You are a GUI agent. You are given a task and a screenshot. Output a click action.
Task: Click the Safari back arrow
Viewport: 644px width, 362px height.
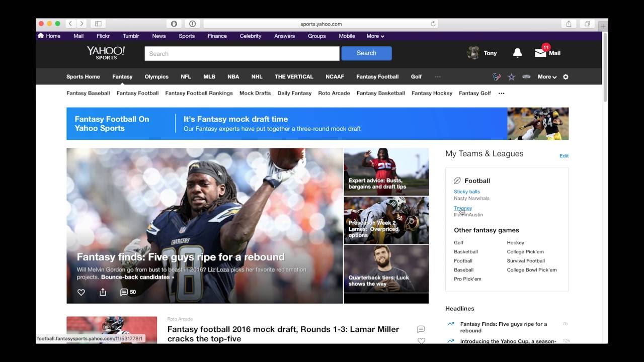[70, 24]
